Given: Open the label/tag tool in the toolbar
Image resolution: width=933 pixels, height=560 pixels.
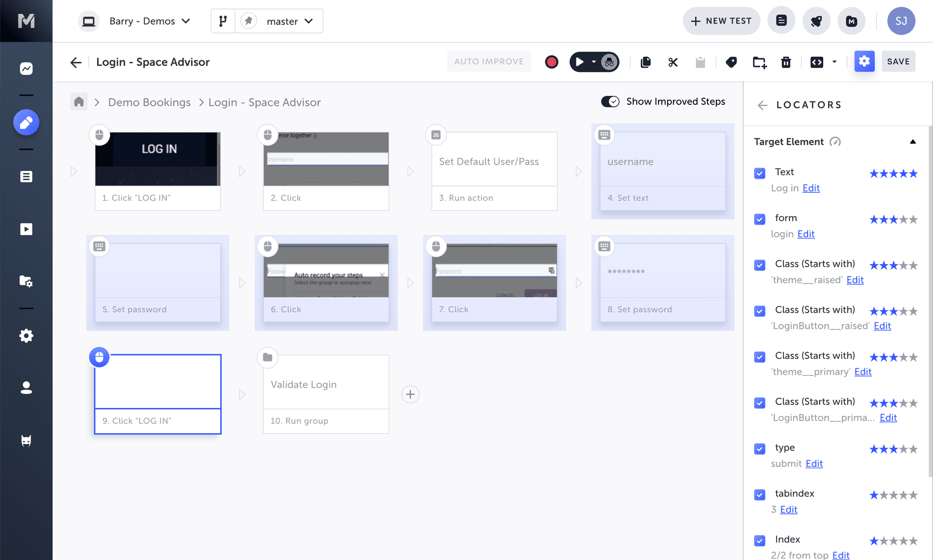Looking at the screenshot, I should pos(731,62).
